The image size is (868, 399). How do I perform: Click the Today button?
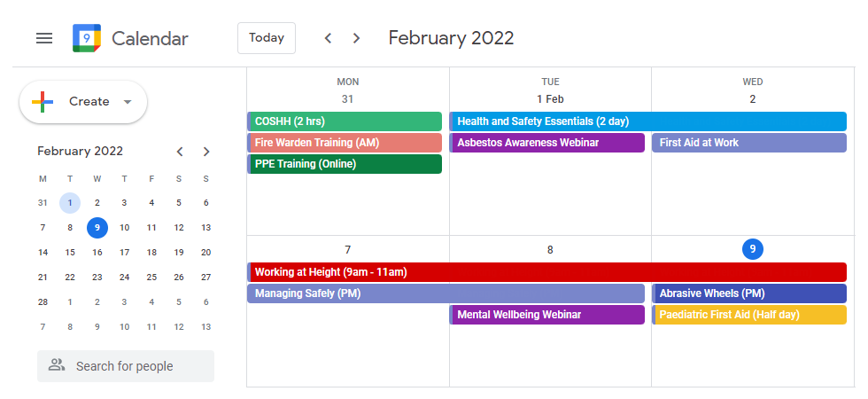tap(267, 38)
